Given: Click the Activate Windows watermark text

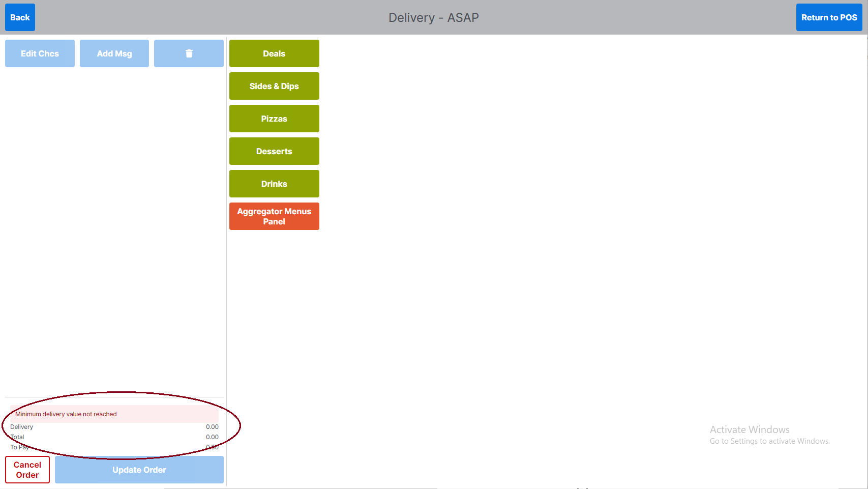Looking at the screenshot, I should [x=750, y=430].
